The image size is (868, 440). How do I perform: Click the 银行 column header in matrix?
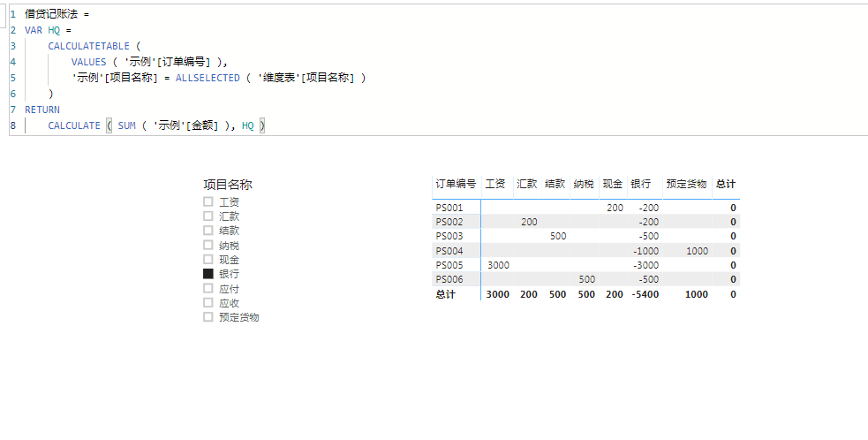click(640, 184)
